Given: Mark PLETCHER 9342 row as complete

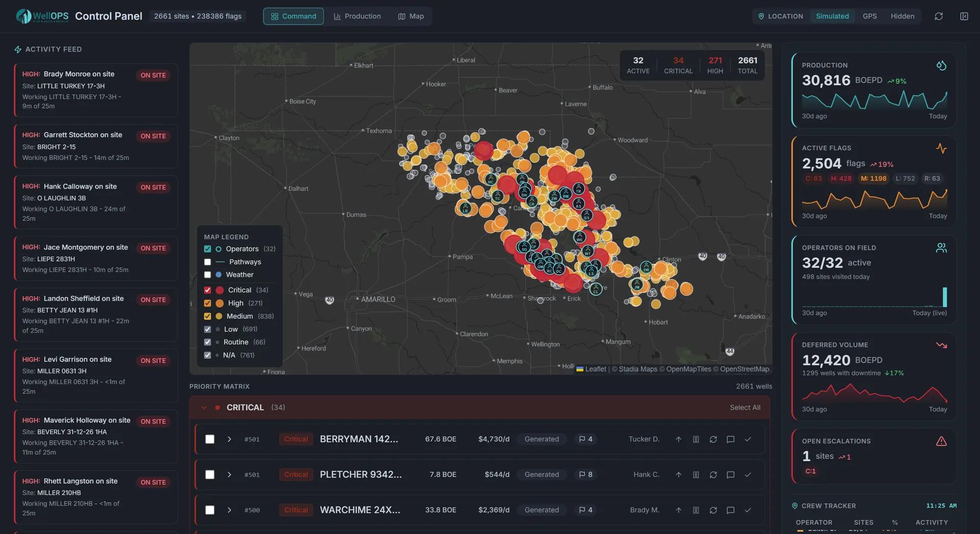Looking at the screenshot, I should point(748,475).
